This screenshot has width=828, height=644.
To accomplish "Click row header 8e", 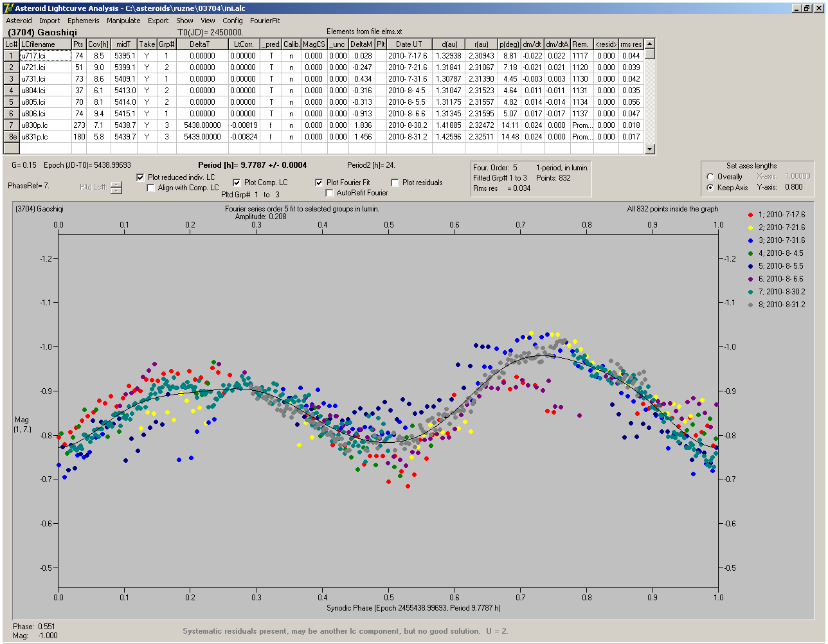I will (12, 137).
